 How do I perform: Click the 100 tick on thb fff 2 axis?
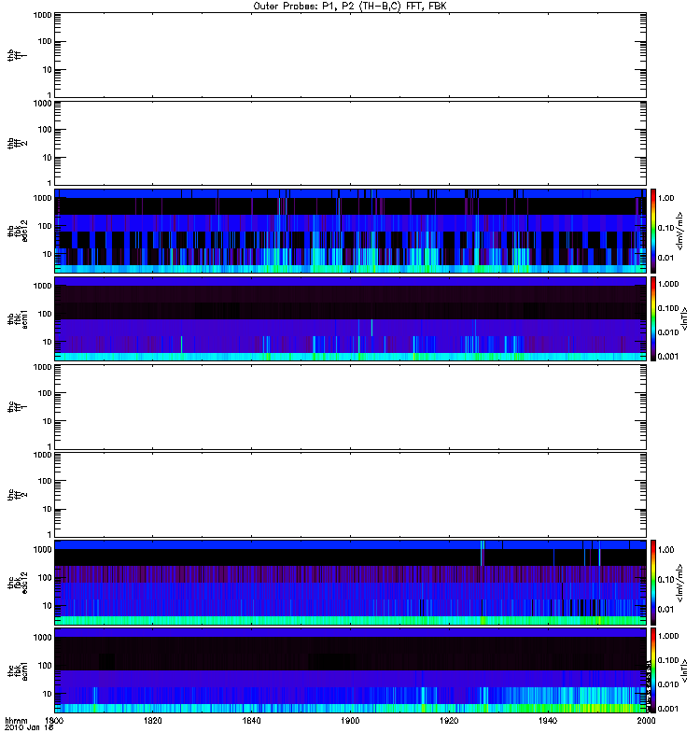pyautogui.click(x=45, y=130)
